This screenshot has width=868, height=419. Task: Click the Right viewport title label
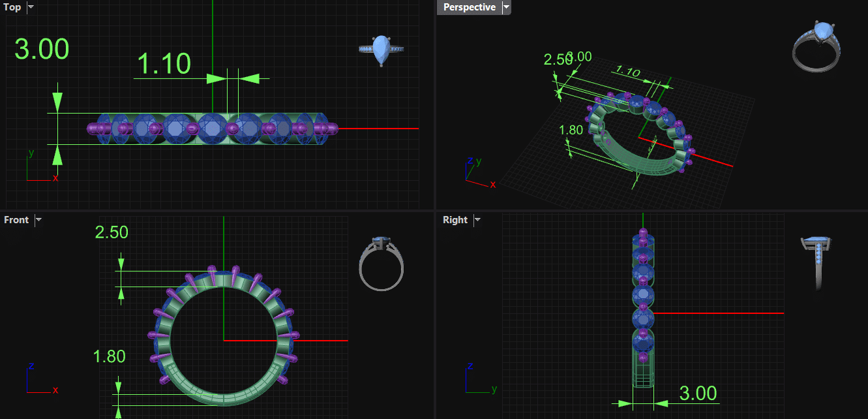(x=455, y=220)
